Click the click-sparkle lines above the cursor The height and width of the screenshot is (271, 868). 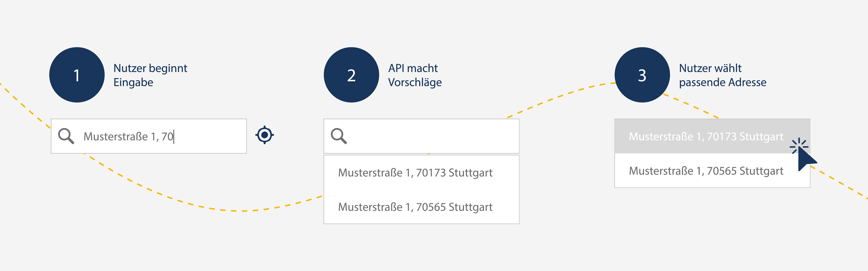click(x=799, y=145)
